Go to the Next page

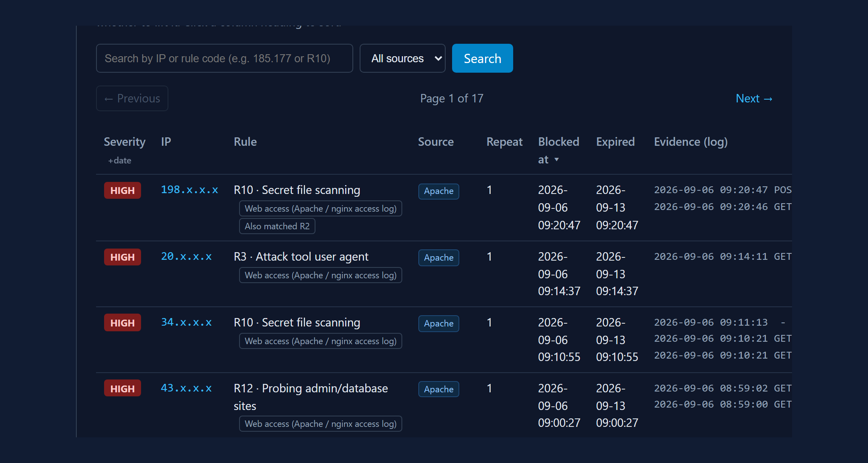754,98
